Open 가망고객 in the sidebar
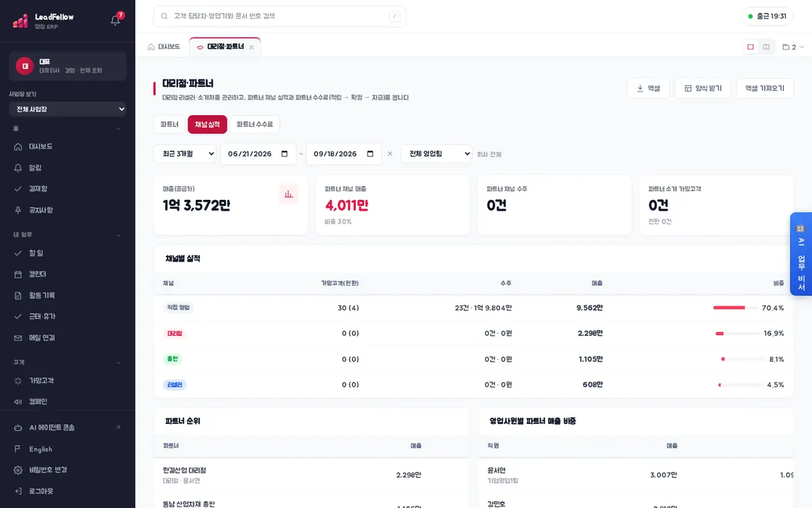The height and width of the screenshot is (508, 812). pos(68,381)
